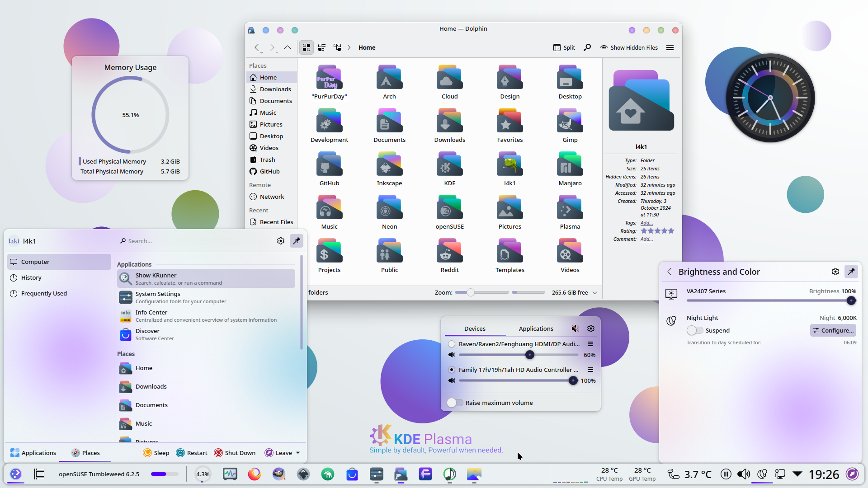Open the application launcher button in the panel
Image resolution: width=868 pixels, height=488 pixels.
tap(16, 474)
